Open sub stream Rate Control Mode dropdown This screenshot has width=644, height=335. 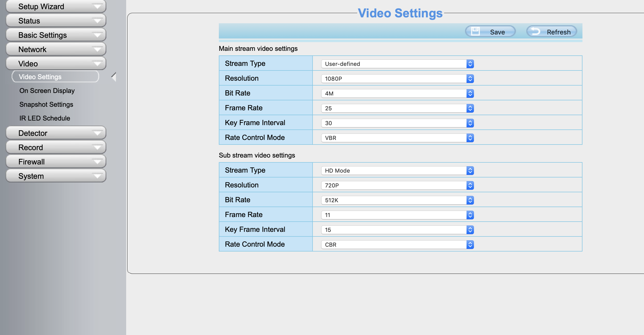[397, 245]
